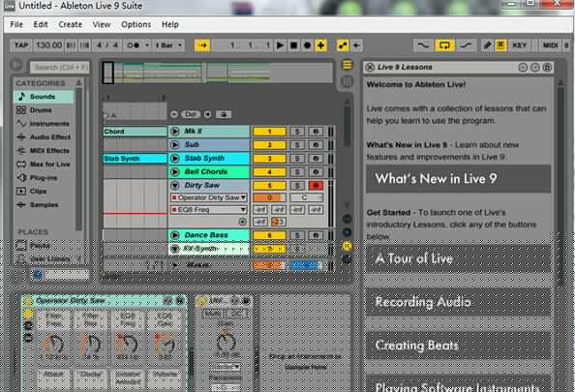Select the Max for Live category
This screenshot has height=392, width=575.
point(44,165)
